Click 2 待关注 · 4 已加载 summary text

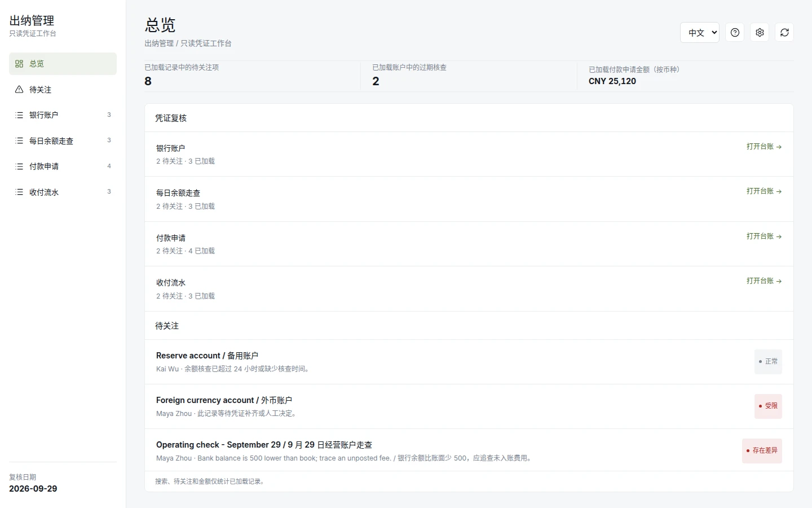tap(186, 251)
